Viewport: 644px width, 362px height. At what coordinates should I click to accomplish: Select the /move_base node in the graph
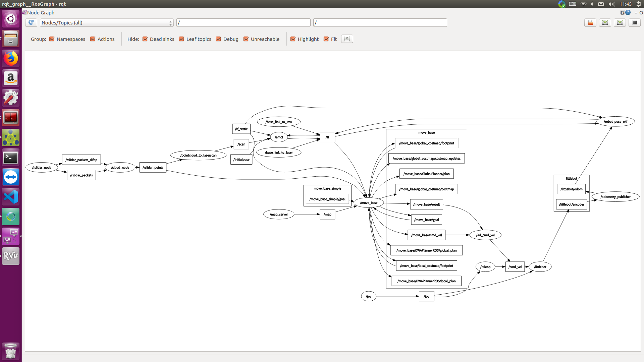(x=369, y=203)
